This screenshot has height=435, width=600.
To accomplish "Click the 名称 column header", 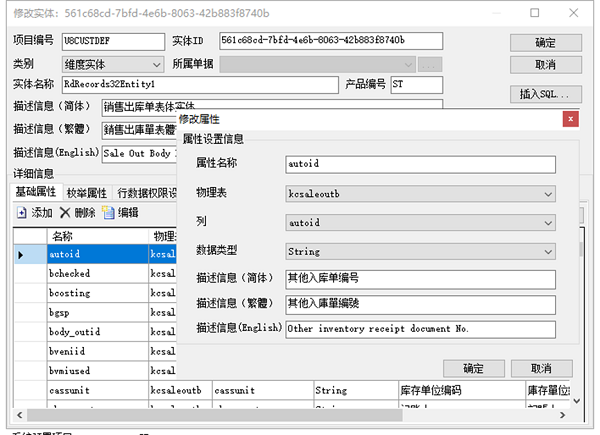I will click(98, 236).
